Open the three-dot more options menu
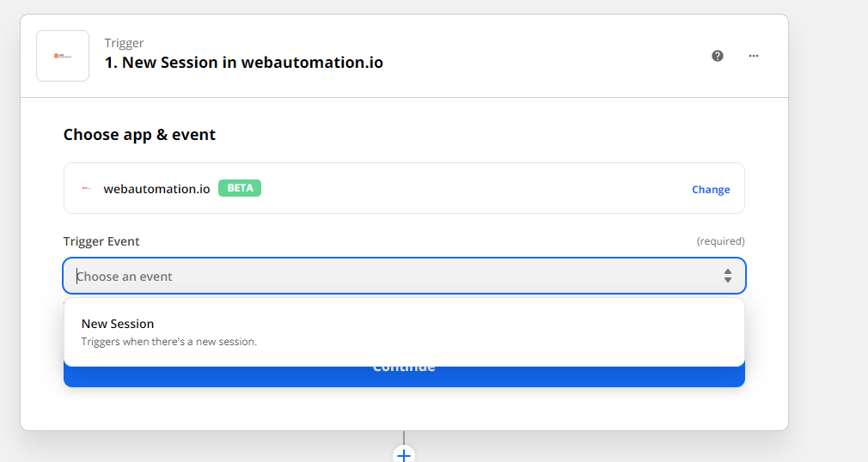868x462 pixels. coord(754,56)
